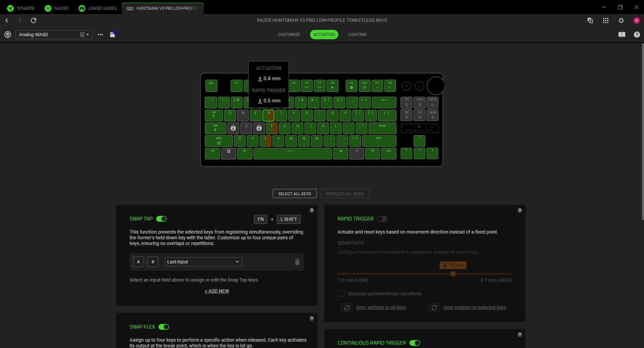The height and width of the screenshot is (348, 644).
Task: Check Separate up/downstroke sensitivity
Action: coord(341,293)
